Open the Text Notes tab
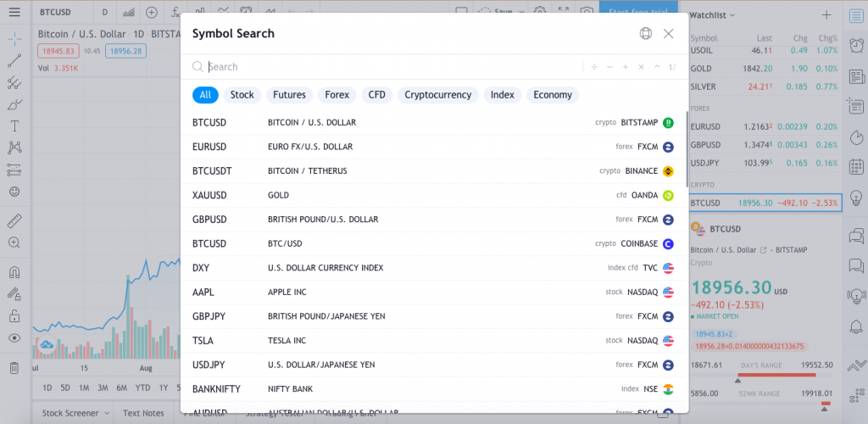 [143, 413]
